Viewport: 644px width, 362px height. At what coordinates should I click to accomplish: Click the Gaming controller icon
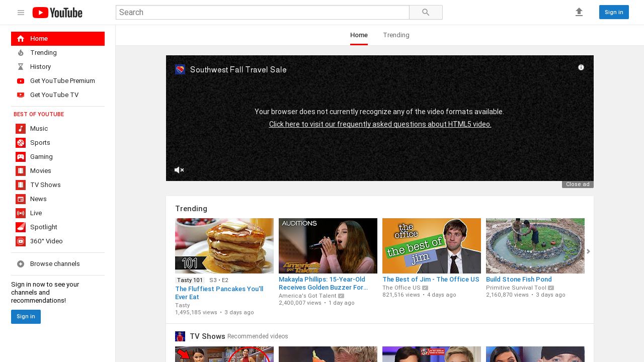(21, 157)
